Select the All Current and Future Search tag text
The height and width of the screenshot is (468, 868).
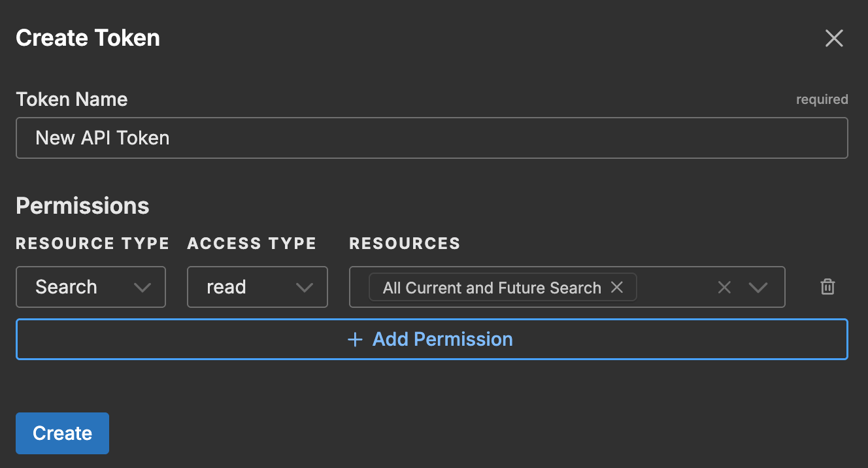click(x=492, y=288)
